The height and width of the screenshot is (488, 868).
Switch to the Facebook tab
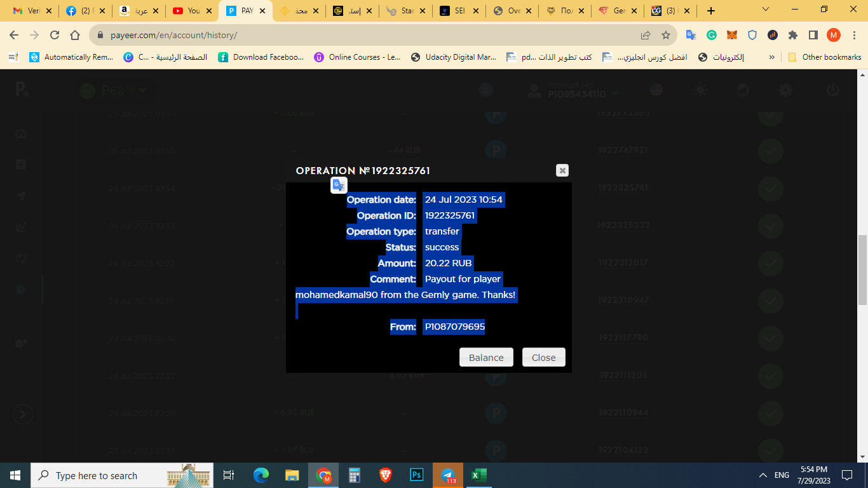(x=85, y=11)
